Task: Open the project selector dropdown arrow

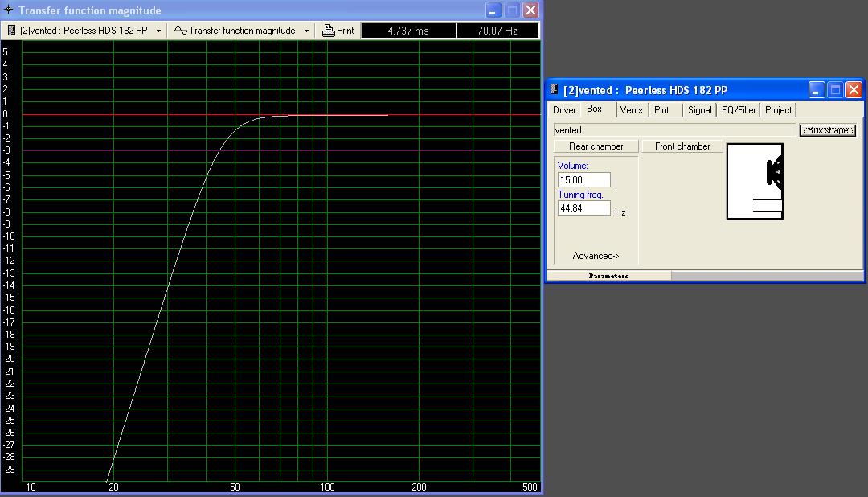Action: [x=158, y=31]
